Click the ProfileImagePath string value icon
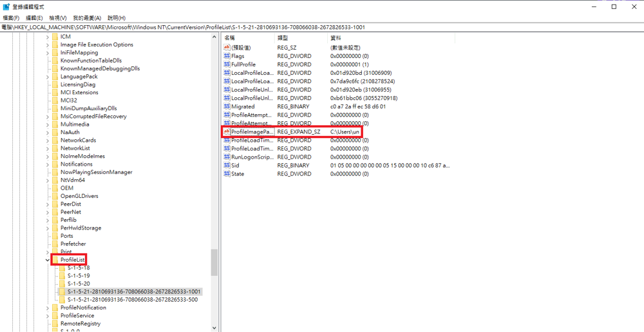 pyautogui.click(x=227, y=132)
